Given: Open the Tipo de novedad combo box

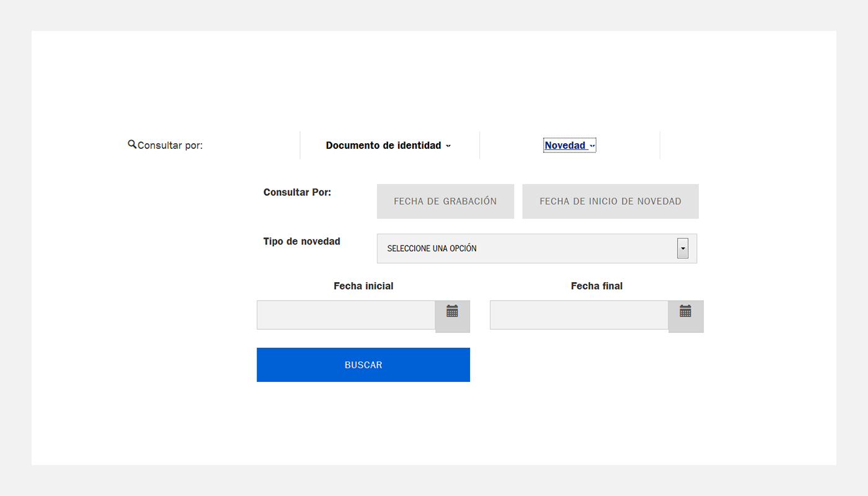Looking at the screenshot, I should coord(537,249).
